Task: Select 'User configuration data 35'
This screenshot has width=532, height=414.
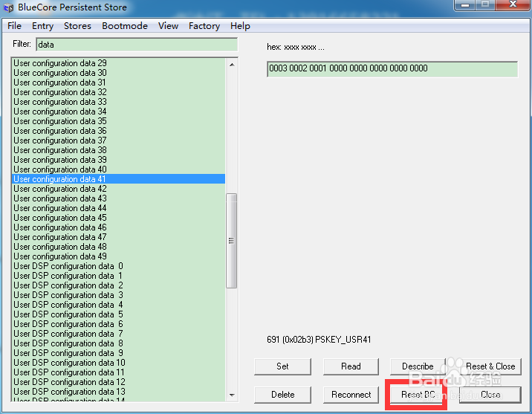Action: click(x=118, y=121)
